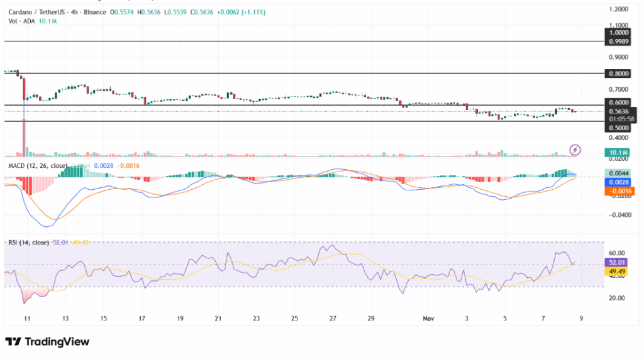The height and width of the screenshot is (357, 644).
Task: Click the MACD (12, 26, close) indicator label
Action: pos(37,165)
